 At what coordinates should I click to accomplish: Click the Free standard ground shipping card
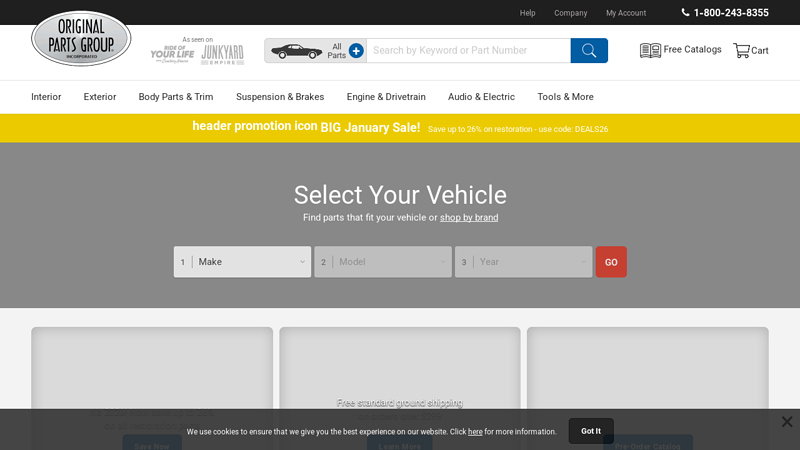[x=400, y=388]
